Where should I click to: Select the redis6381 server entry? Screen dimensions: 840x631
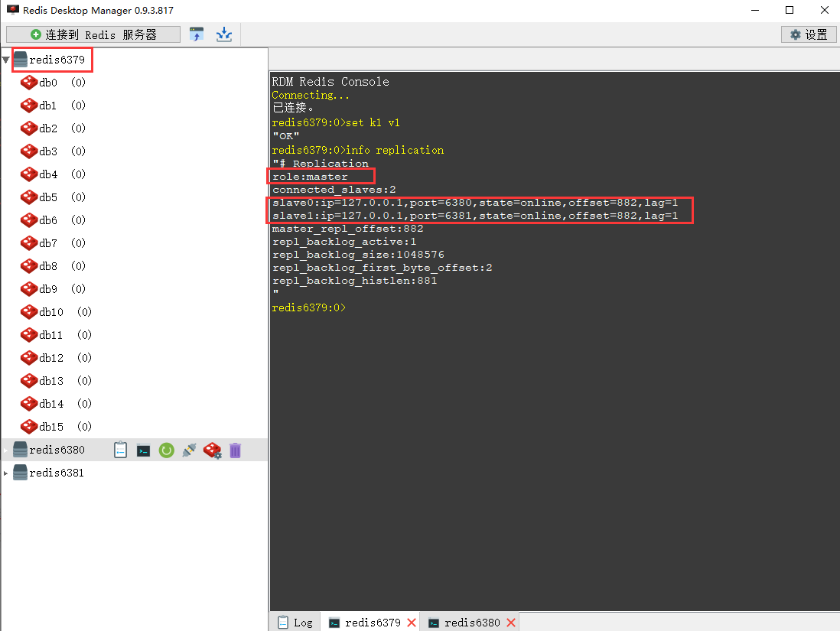click(49, 473)
